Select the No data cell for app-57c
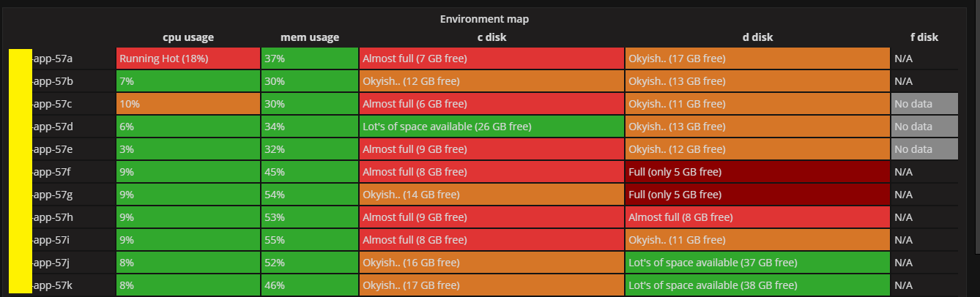 (x=924, y=104)
